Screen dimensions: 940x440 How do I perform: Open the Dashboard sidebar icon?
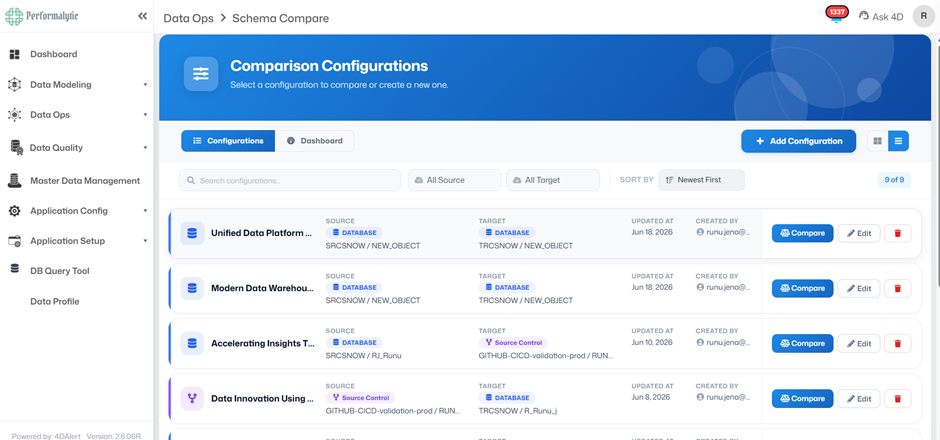[15, 55]
